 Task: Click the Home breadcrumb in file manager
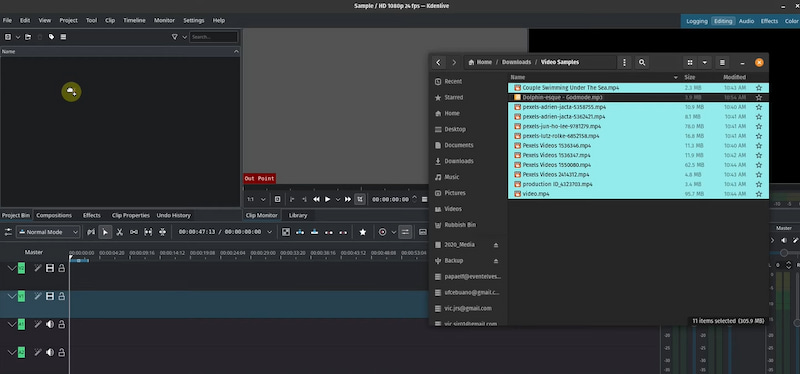[x=480, y=62]
